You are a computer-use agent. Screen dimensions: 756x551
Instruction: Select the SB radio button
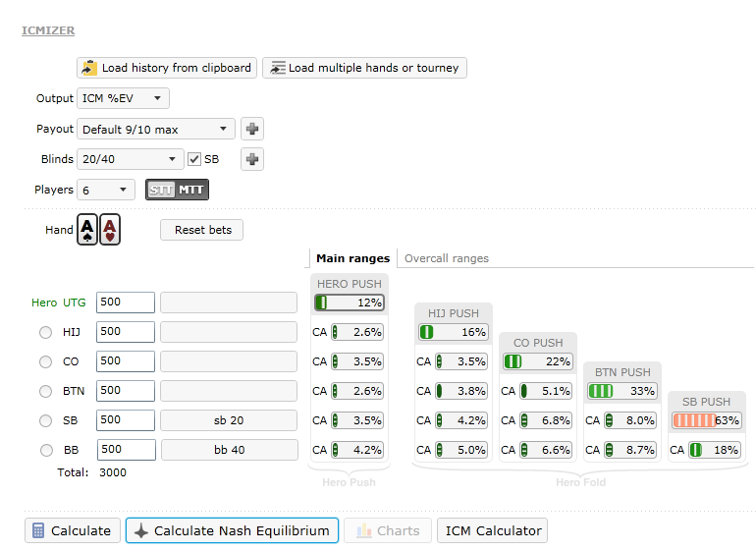46,420
